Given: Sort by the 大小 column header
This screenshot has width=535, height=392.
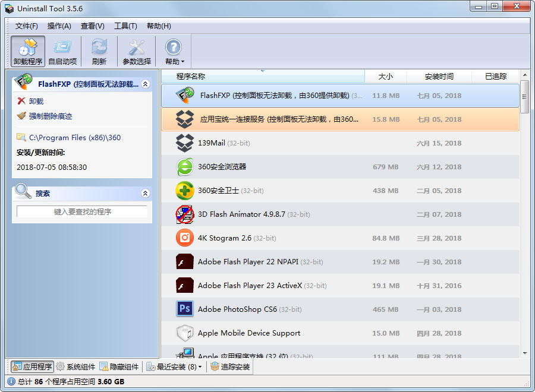Looking at the screenshot, I should coord(386,77).
